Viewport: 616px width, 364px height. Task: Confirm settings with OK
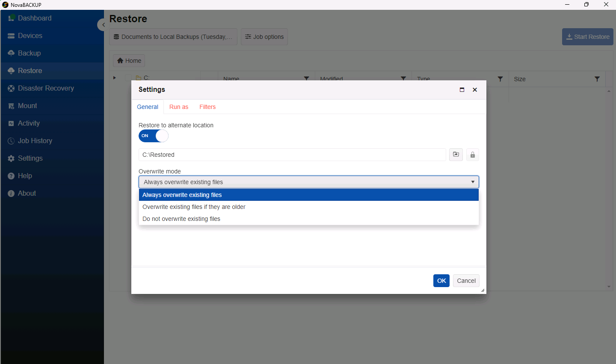pyautogui.click(x=441, y=281)
